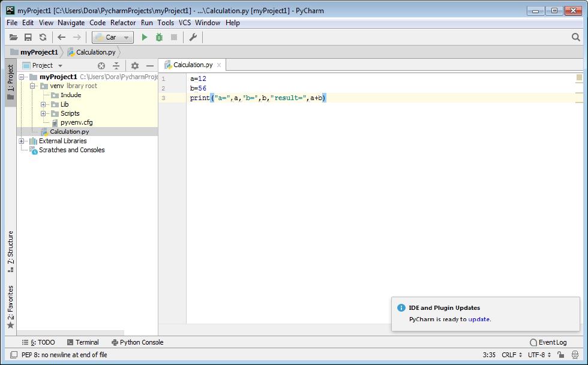
Task: Select Scratches and Consoles node
Action: pos(71,150)
